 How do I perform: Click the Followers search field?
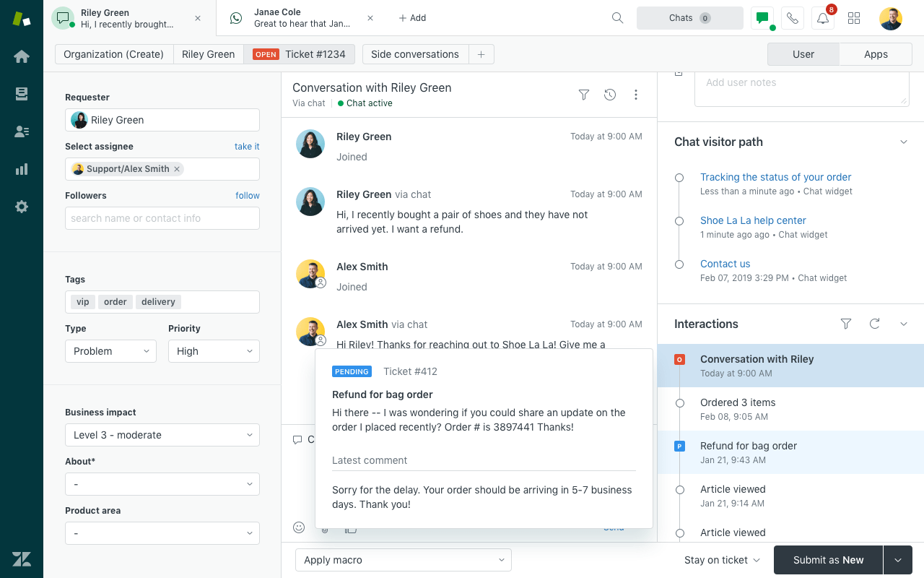pyautogui.click(x=162, y=218)
